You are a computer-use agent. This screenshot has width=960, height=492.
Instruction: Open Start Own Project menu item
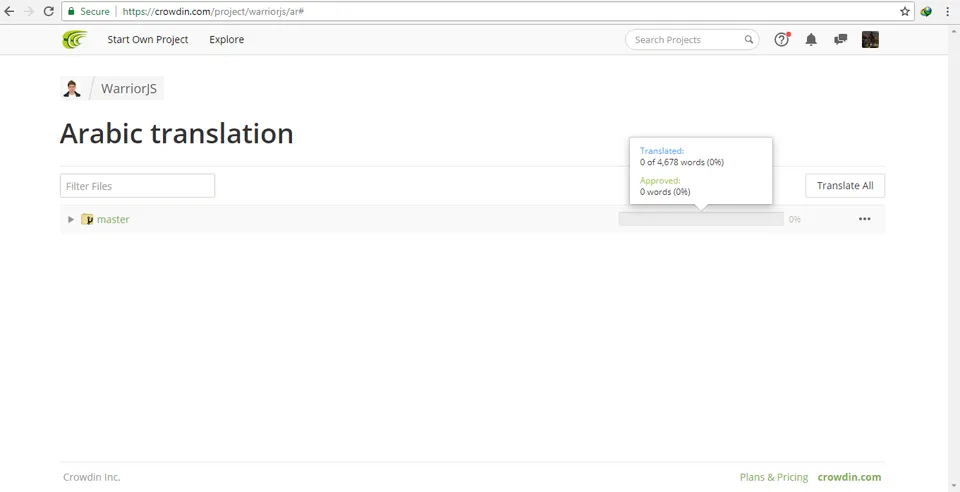tap(148, 40)
